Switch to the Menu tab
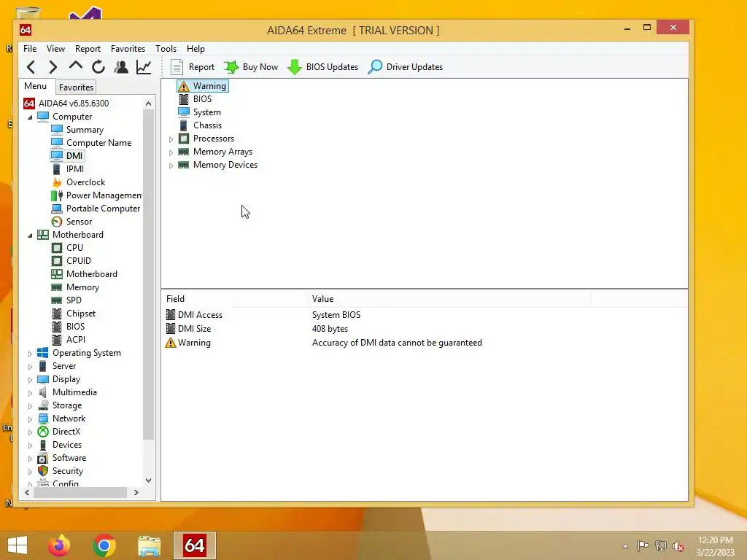This screenshot has height=560, width=747. [35, 86]
